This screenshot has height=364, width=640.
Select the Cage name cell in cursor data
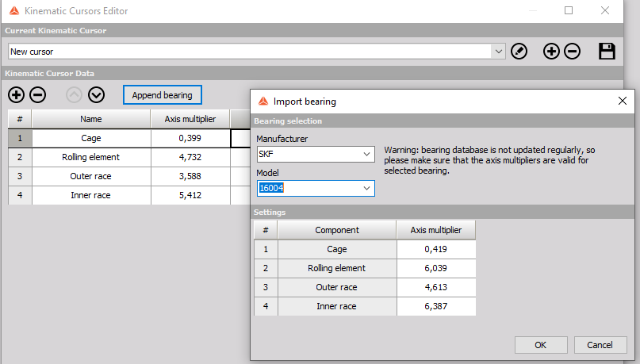tap(91, 138)
